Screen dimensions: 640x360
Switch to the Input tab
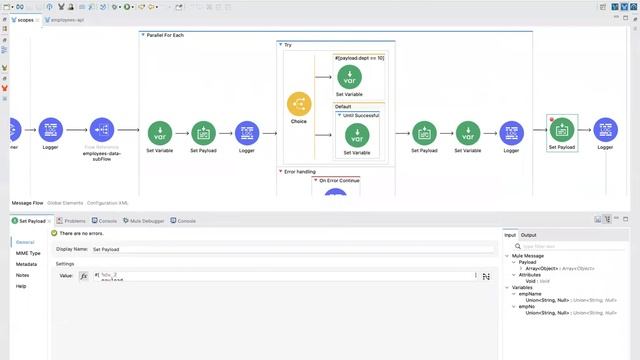click(x=510, y=235)
